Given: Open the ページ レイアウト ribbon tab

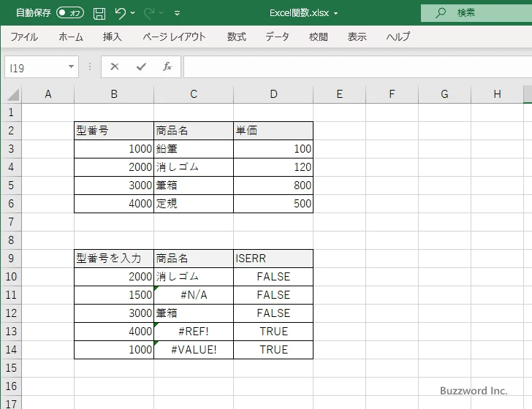Looking at the screenshot, I should [174, 37].
